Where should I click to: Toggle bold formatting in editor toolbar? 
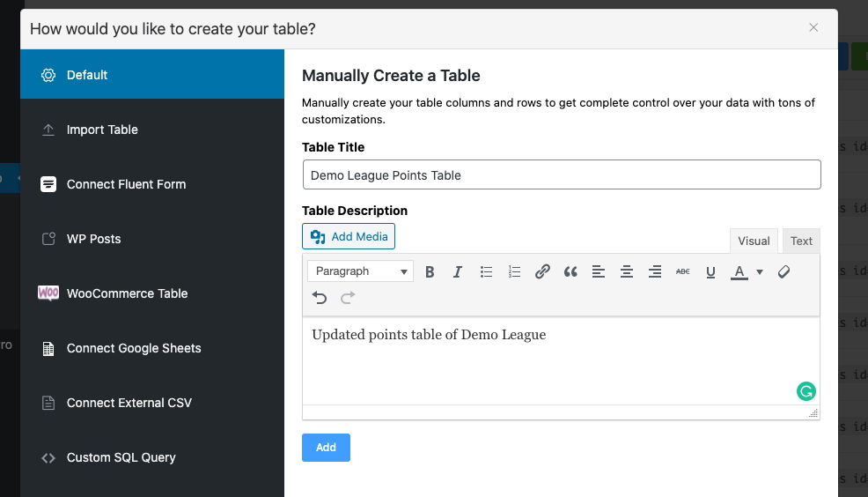tap(430, 271)
